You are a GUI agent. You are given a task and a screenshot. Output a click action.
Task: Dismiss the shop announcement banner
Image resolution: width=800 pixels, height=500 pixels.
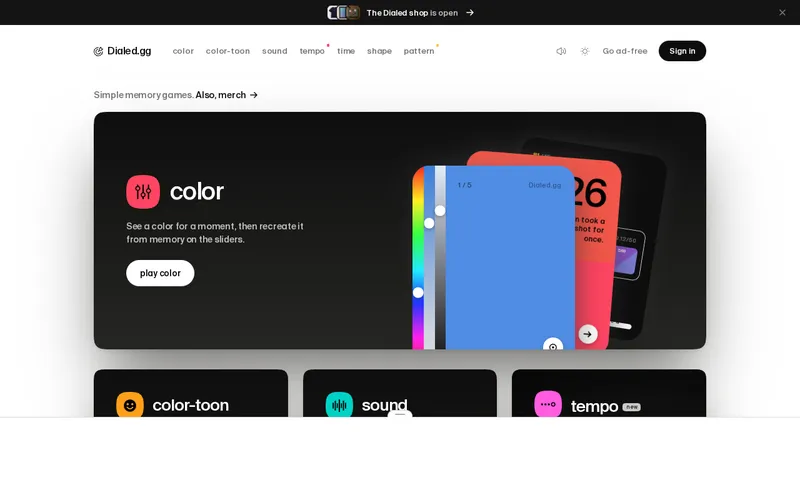[x=782, y=13]
